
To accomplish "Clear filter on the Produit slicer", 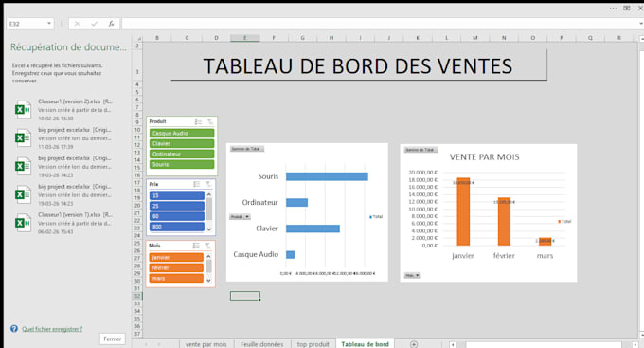I will tap(210, 121).
